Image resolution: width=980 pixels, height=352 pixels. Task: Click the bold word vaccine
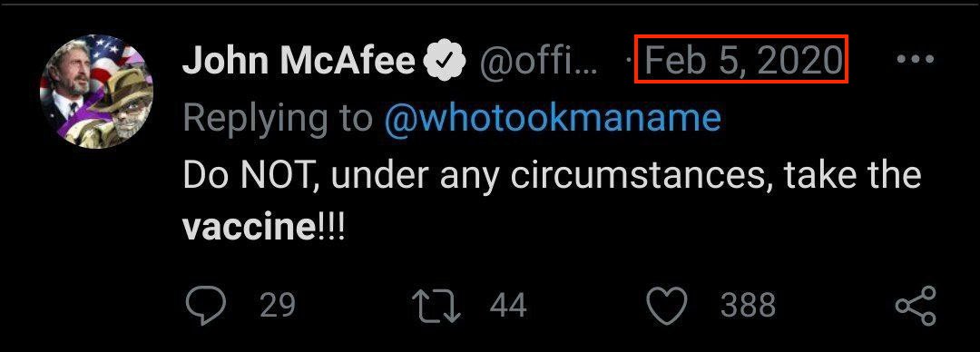(x=247, y=229)
